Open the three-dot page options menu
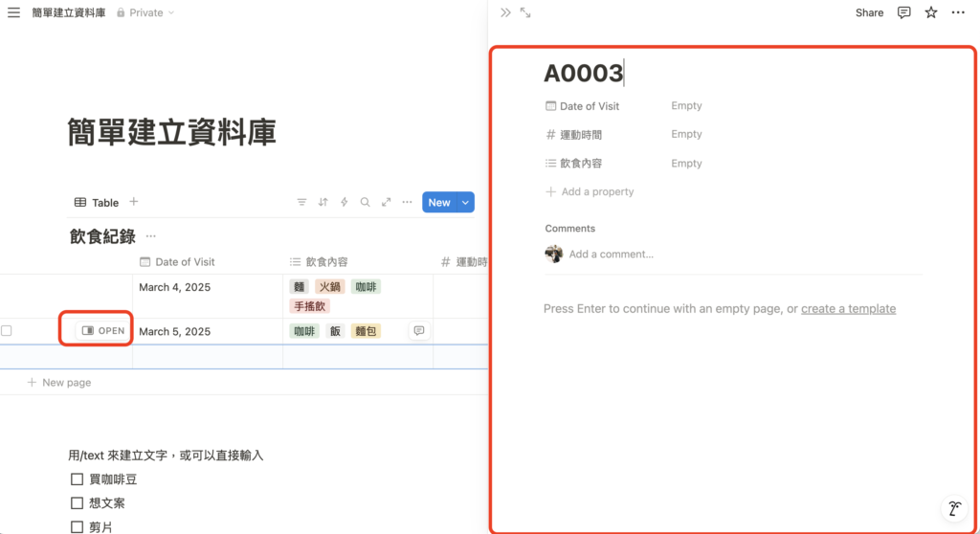Viewport: 980px width, 534px height. (958, 13)
